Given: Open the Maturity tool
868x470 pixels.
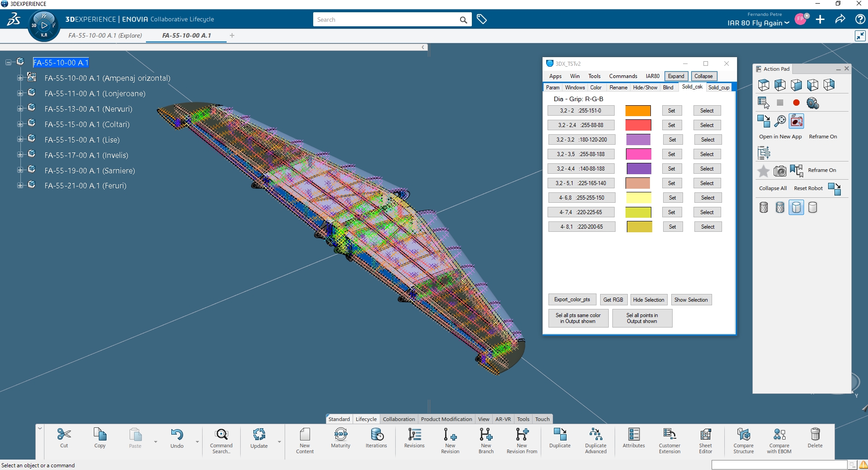Looking at the screenshot, I should (x=340, y=435).
